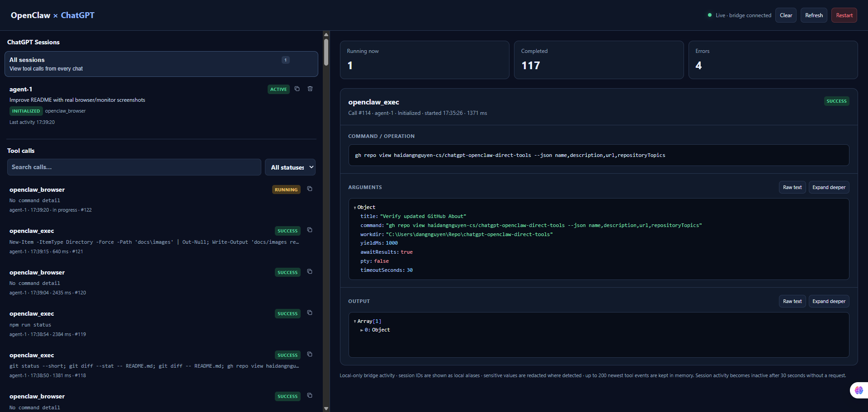Screen dimensions: 868x412
Task: Collapse the Array[1] output node
Action: tap(355, 322)
